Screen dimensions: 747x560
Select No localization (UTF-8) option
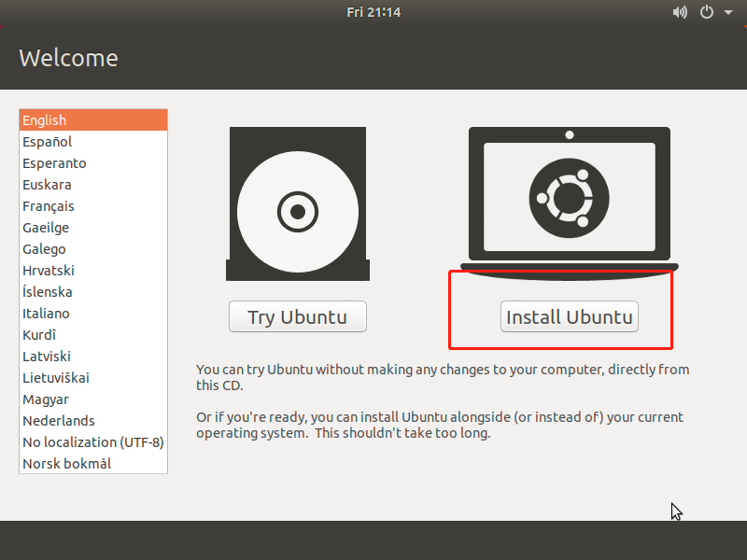point(93,441)
